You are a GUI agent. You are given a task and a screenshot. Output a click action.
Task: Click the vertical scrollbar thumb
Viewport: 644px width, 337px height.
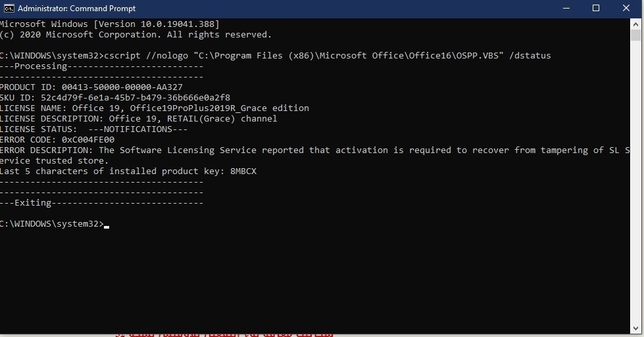coord(636,35)
